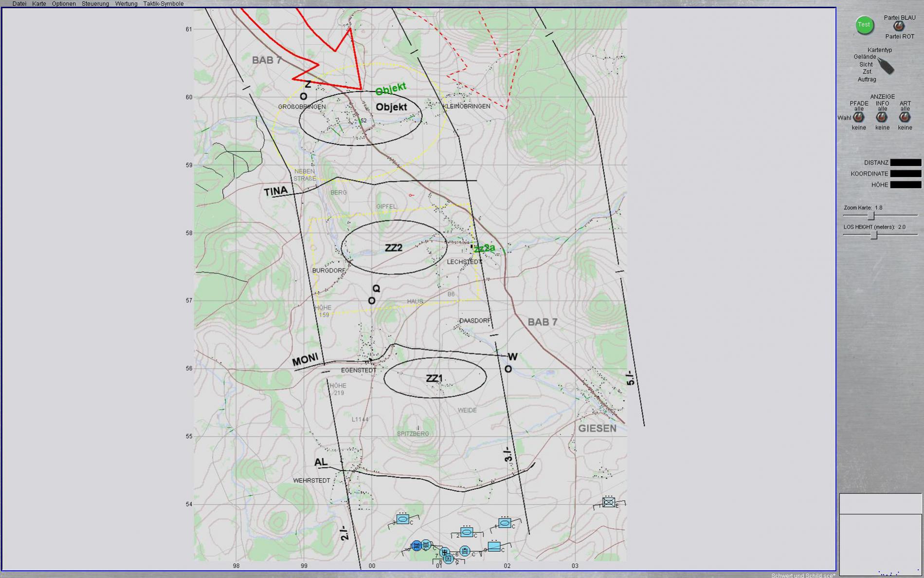924x578 pixels.
Task: Select unit 1 armor platoon symbol
Action: coord(505,523)
